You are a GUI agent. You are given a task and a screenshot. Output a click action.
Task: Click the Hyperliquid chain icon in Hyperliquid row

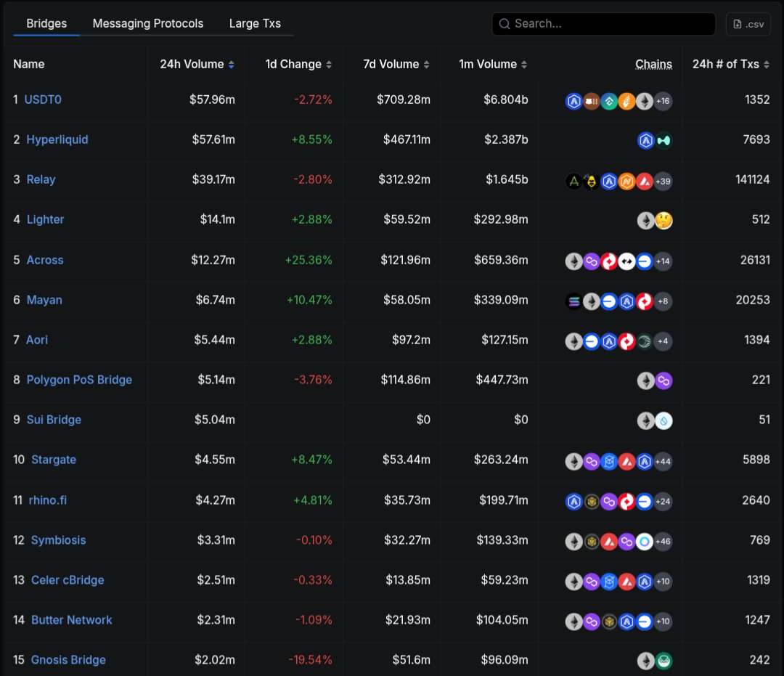pos(663,141)
